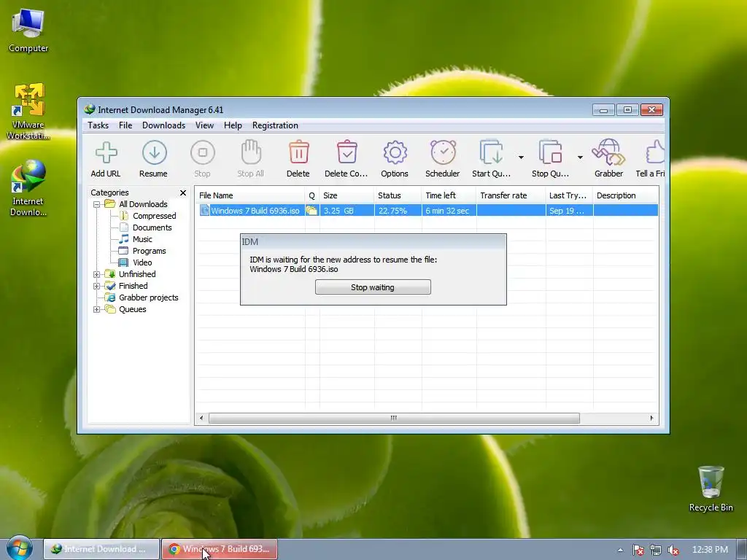The width and height of the screenshot is (747, 560).
Task: Open the File menu
Action: tap(125, 125)
